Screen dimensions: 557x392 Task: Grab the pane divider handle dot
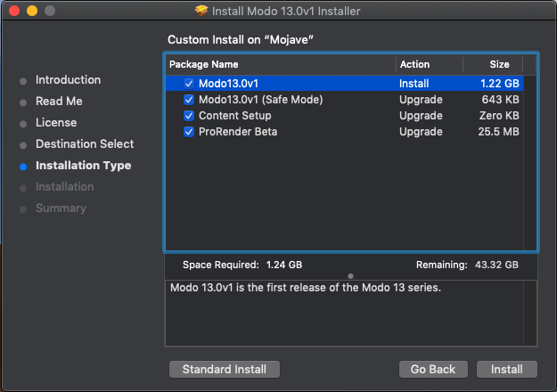(351, 275)
